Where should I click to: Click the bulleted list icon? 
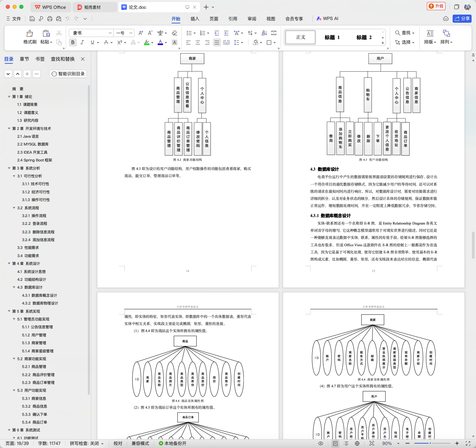(189, 33)
